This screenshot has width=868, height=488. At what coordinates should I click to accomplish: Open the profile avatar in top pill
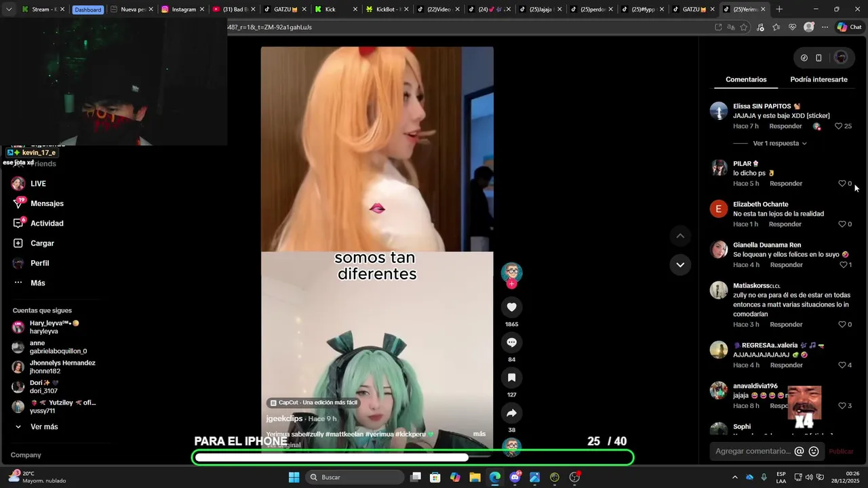pos(841,58)
